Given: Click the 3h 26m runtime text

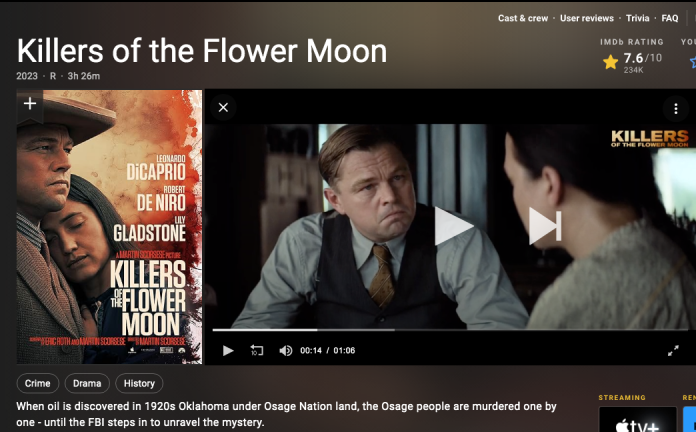Looking at the screenshot, I should pyautogui.click(x=83, y=76).
